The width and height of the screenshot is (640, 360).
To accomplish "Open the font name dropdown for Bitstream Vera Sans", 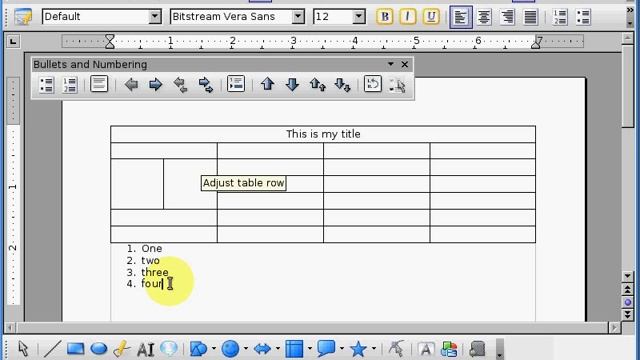I will click(x=298, y=17).
